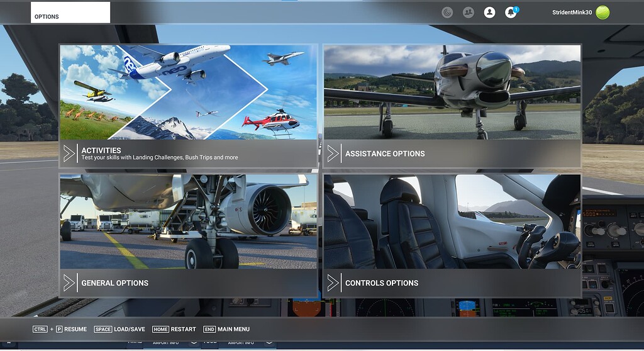Click the ACTIVITIES tile chevron arrow

tap(69, 153)
